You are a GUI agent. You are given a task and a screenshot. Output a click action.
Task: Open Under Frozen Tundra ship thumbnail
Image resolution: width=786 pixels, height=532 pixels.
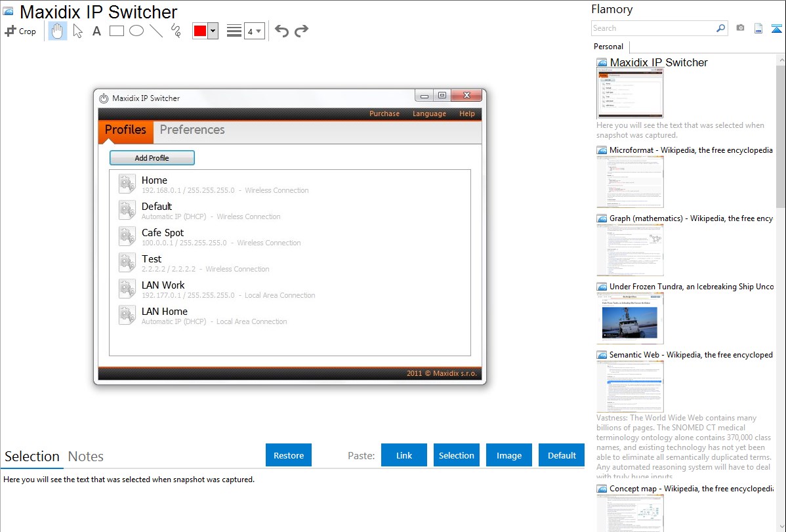coord(630,318)
